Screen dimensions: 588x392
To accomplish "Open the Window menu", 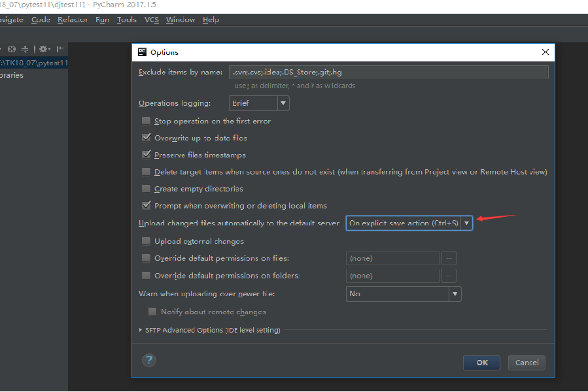I will click(x=181, y=20).
